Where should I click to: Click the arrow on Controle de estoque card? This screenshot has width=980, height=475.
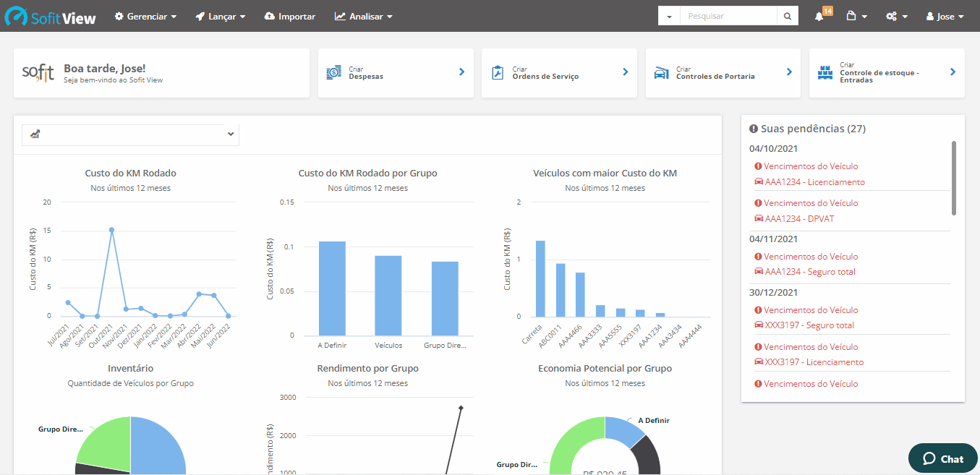point(953,72)
